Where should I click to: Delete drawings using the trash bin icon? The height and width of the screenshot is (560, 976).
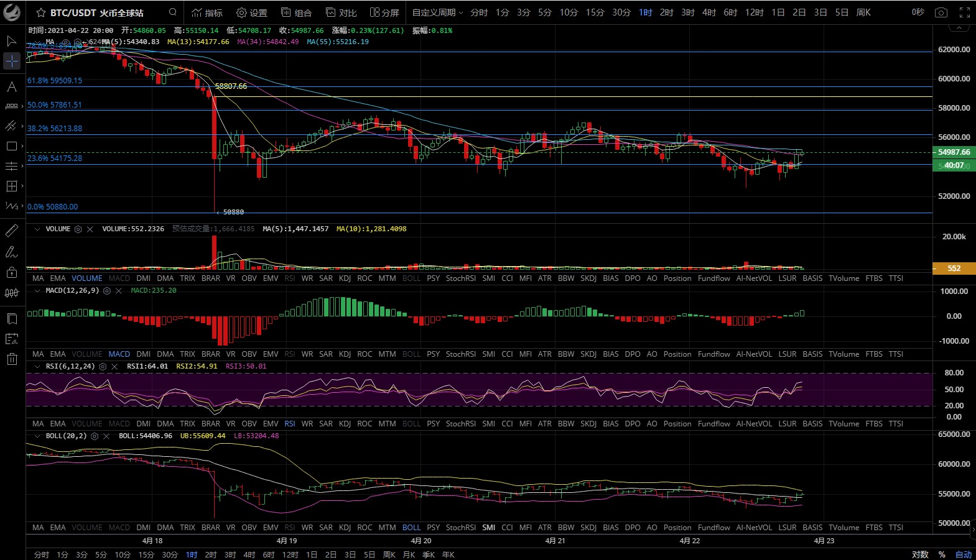pos(12,359)
